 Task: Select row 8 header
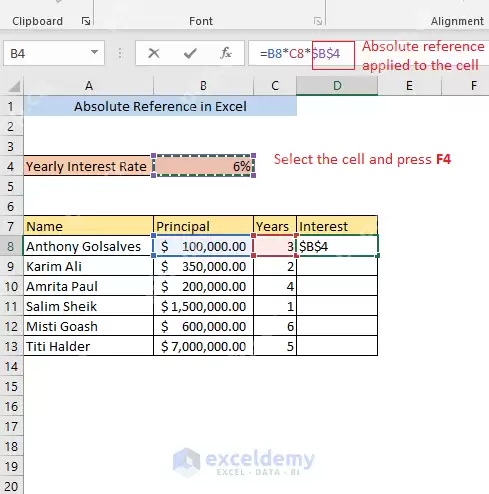coord(11,246)
